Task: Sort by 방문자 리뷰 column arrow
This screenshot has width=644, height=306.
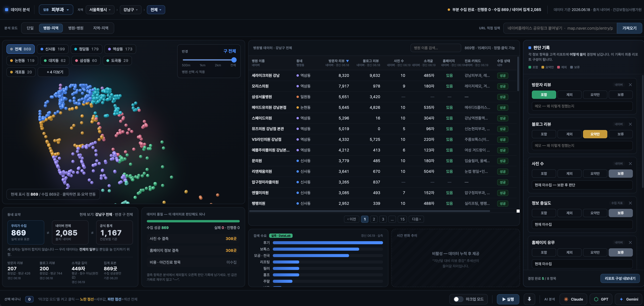Action: coord(348,61)
